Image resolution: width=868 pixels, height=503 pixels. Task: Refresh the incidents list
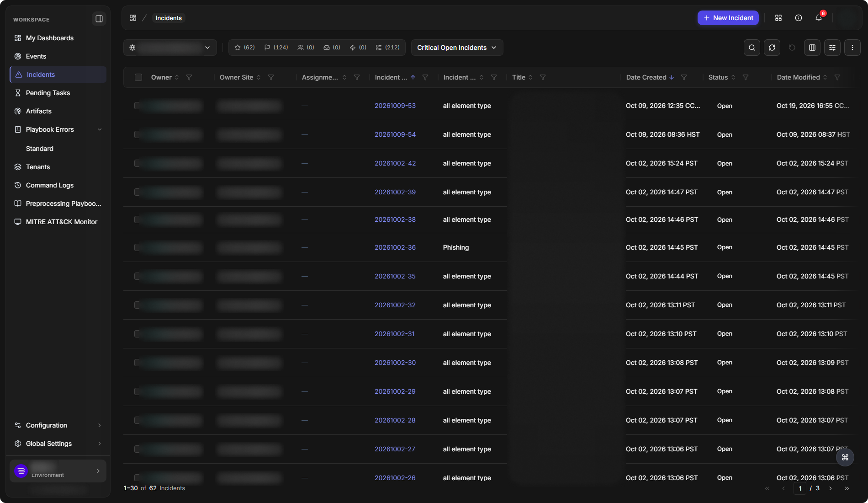[x=772, y=48]
